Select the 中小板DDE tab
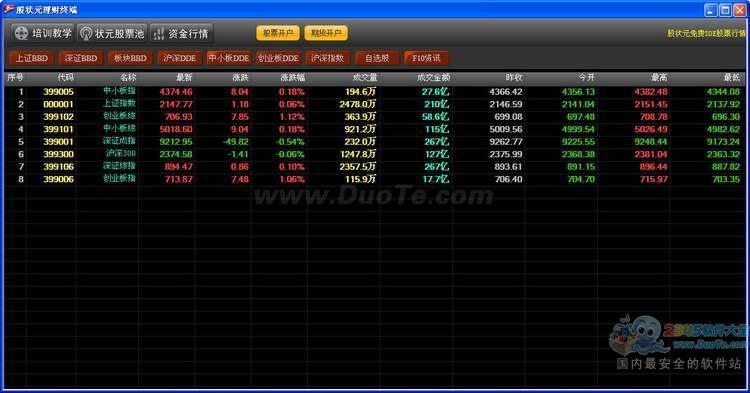Viewport: 750px width, 393px height. pos(229,58)
